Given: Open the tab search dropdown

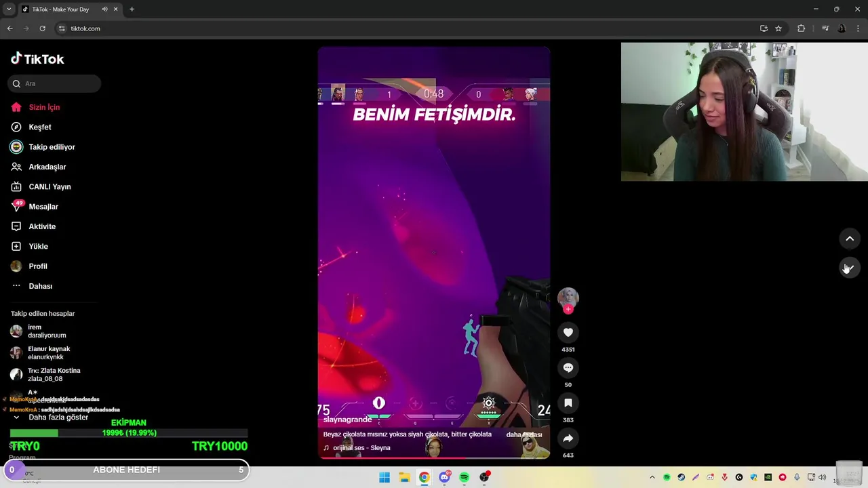Looking at the screenshot, I should coord(9,9).
